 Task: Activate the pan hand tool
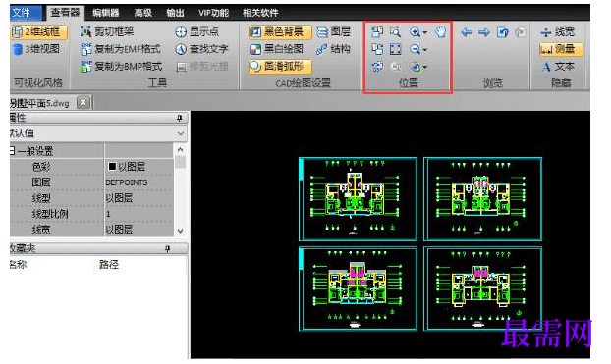440,32
